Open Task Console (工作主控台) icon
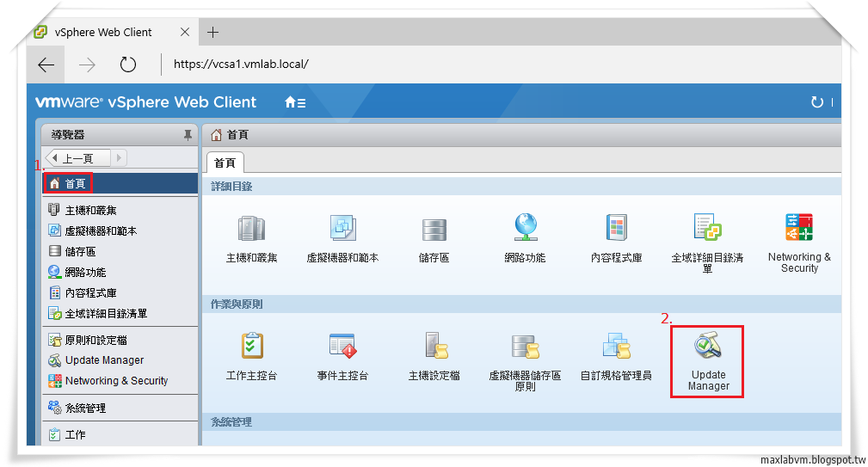The height and width of the screenshot is (467, 868). [252, 346]
